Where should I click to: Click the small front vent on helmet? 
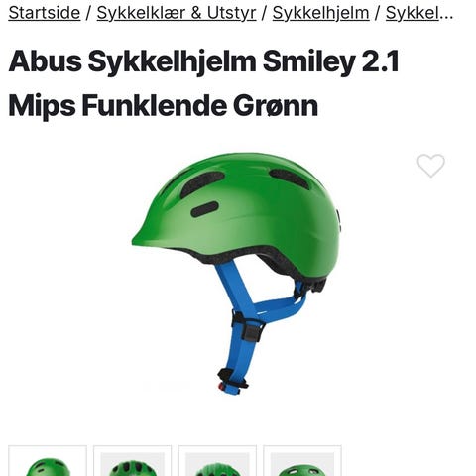205,209
